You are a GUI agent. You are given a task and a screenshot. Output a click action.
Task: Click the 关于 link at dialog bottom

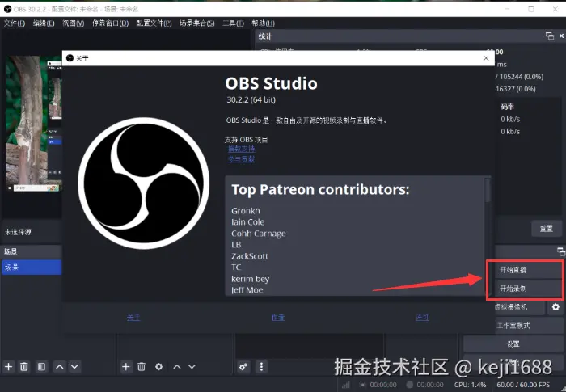click(x=133, y=318)
